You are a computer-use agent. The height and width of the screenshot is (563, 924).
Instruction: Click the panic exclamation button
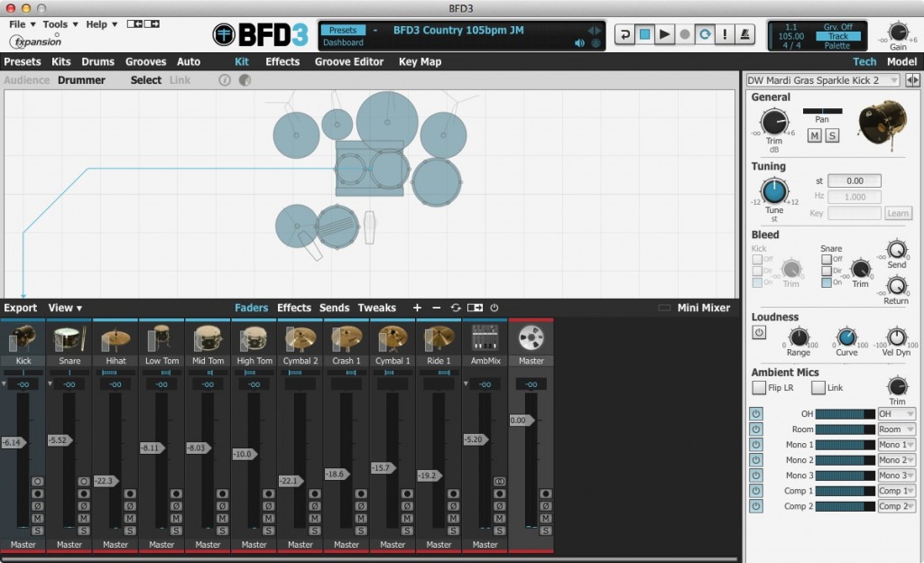[x=725, y=35]
